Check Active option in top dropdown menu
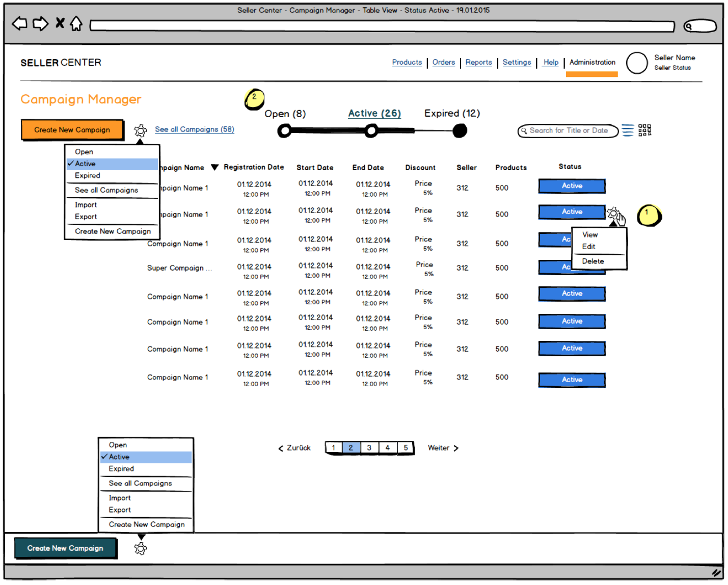 (85, 164)
